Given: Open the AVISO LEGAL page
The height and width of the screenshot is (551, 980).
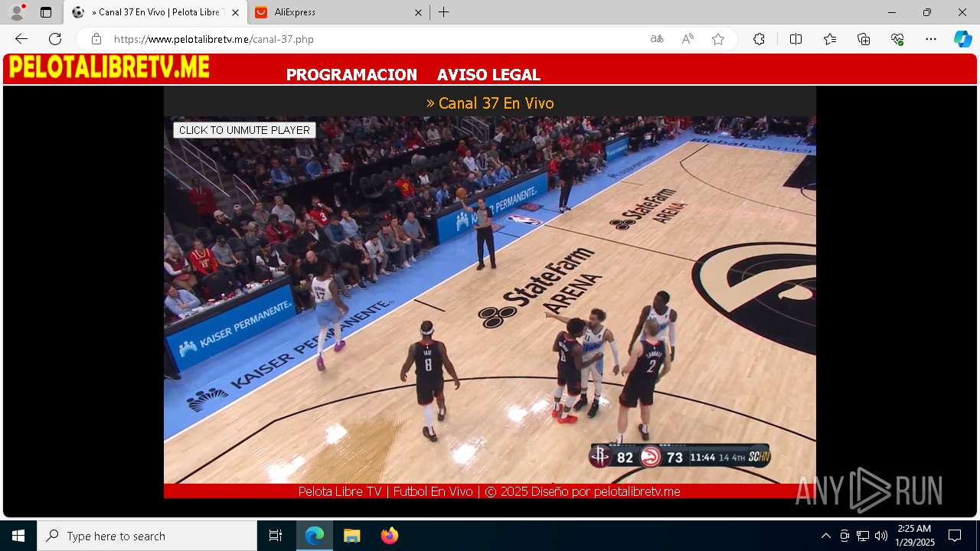Looking at the screenshot, I should coord(488,75).
